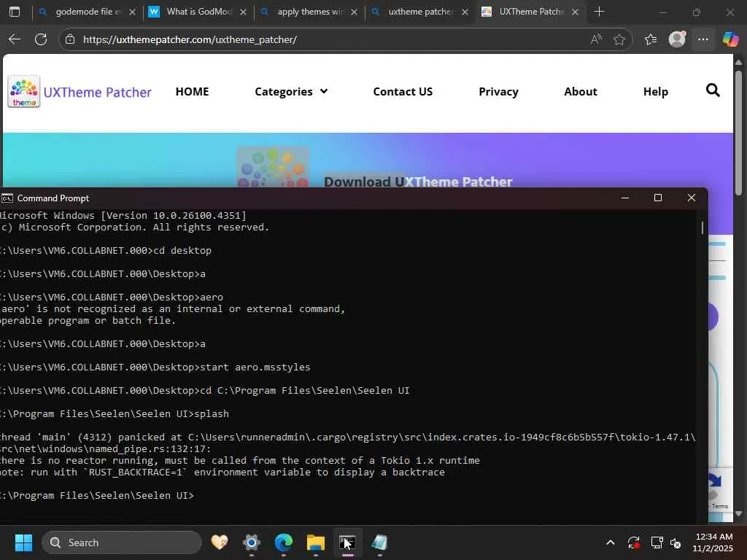Open the About page link

(x=580, y=91)
